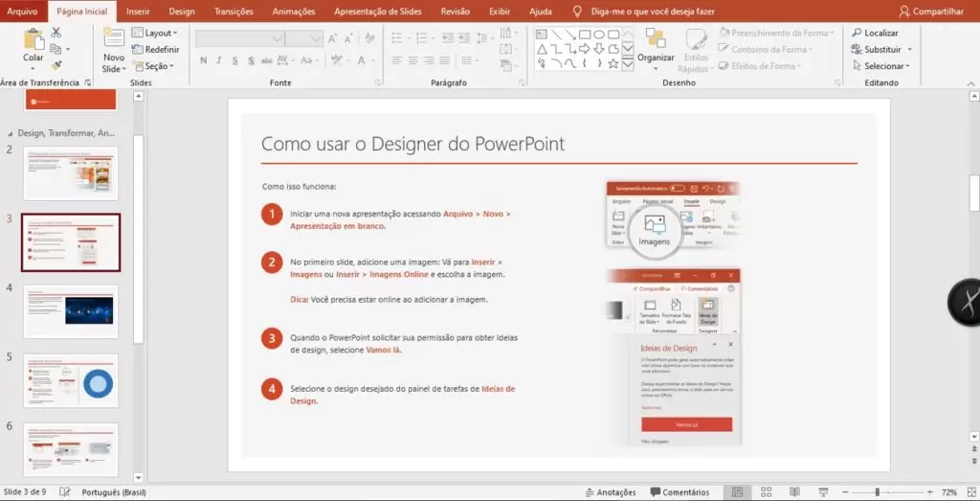Justify text in Parágrafo group
Viewport: 980px width, 501px height.
coord(445,60)
